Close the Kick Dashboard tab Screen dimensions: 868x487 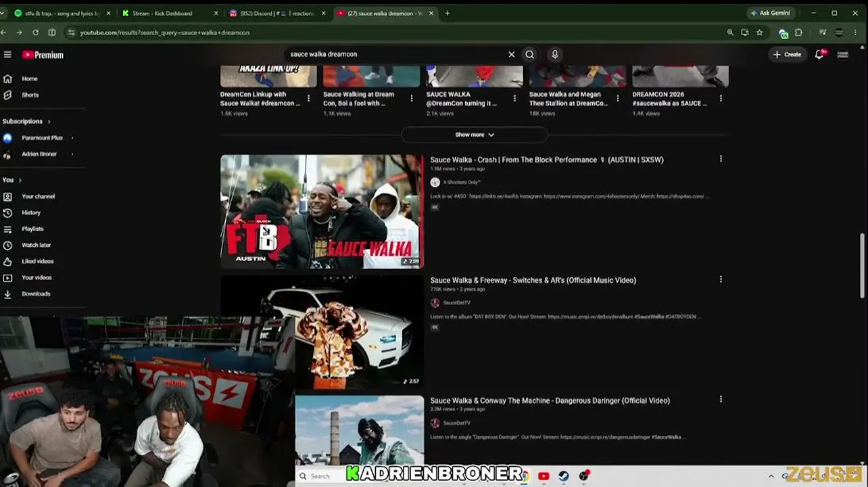[x=216, y=14]
